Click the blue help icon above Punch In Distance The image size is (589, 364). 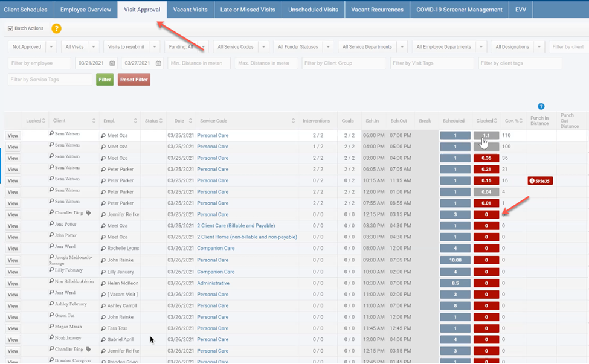541,107
